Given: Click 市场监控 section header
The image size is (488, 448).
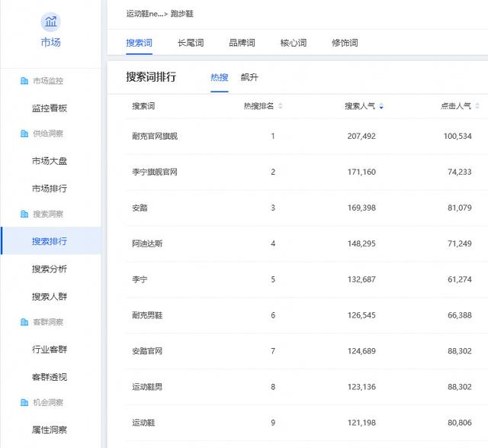Looking at the screenshot, I should 48,81.
